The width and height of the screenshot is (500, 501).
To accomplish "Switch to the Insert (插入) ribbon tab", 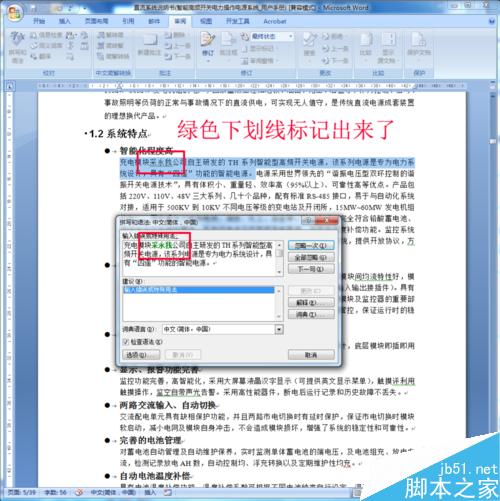I will tap(64, 21).
